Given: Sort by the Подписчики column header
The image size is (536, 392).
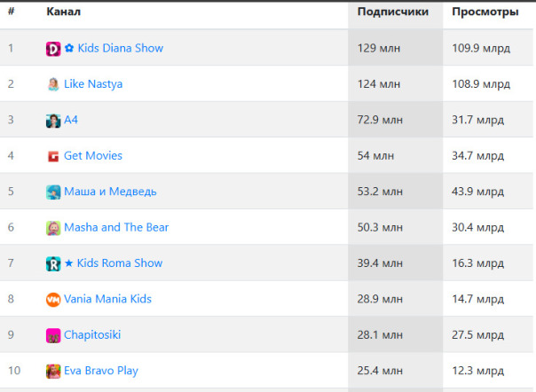Looking at the screenshot, I should [x=393, y=12].
